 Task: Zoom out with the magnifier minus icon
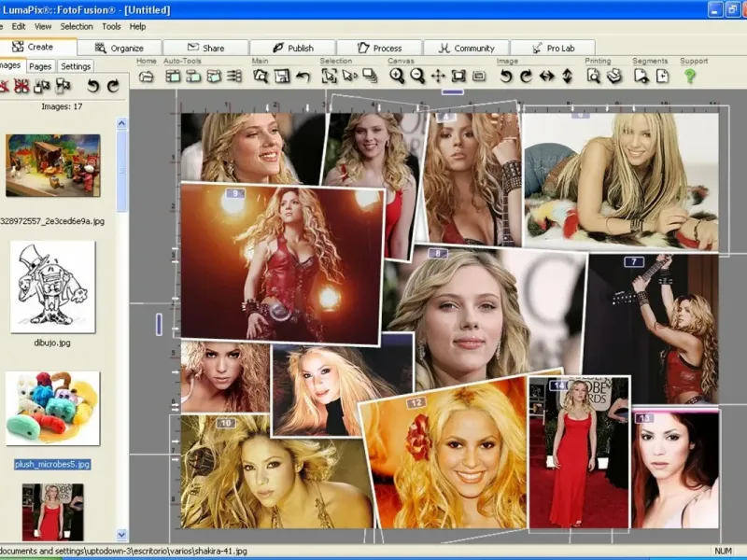pyautogui.click(x=417, y=77)
